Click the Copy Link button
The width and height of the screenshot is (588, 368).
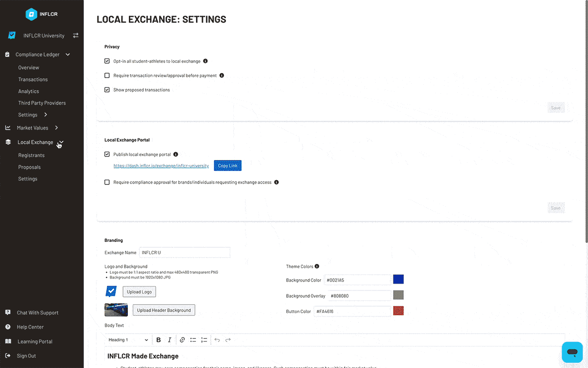[x=228, y=166]
